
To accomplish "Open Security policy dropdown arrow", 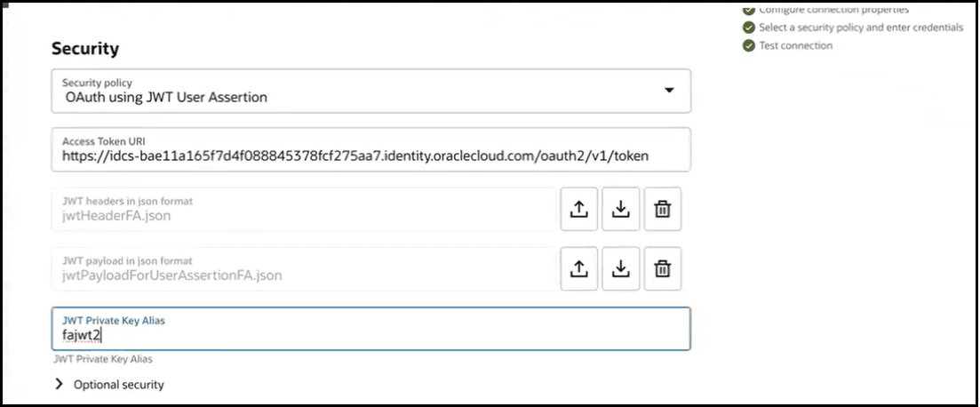I will 670,91.
